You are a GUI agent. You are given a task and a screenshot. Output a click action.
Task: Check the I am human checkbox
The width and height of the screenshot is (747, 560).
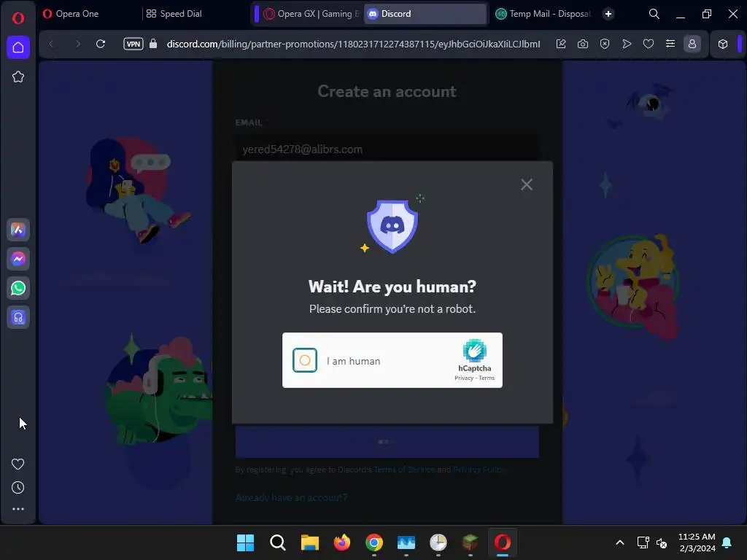(x=305, y=360)
